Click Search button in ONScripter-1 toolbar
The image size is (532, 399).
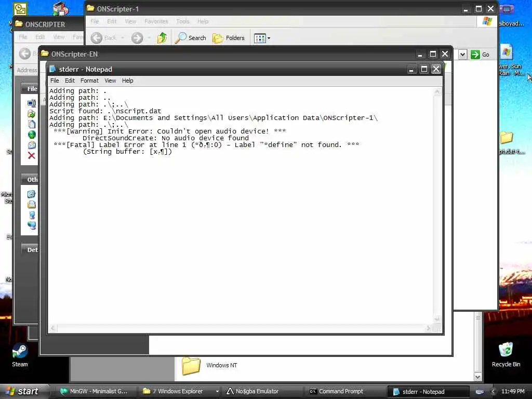pyautogui.click(x=190, y=37)
